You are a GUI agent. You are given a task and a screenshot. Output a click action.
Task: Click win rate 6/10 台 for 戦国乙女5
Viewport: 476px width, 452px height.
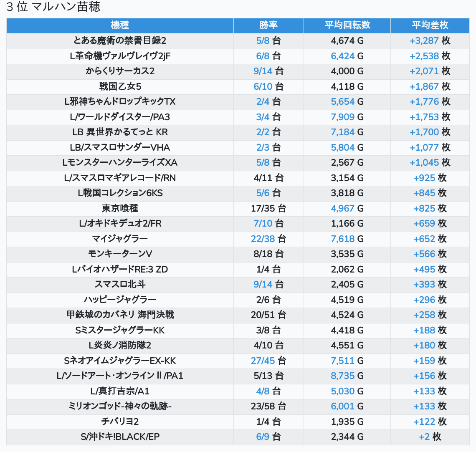coord(268,86)
